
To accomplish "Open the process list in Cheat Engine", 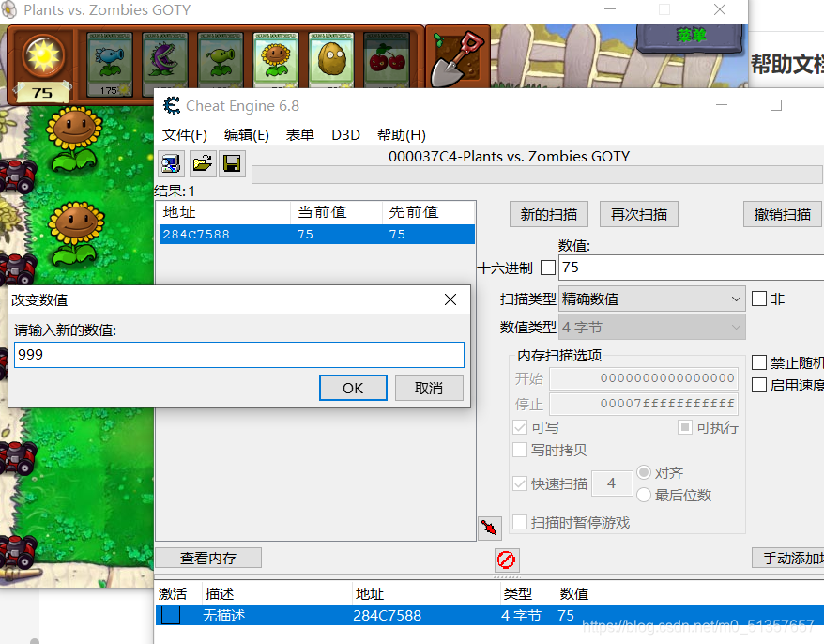I will [171, 163].
